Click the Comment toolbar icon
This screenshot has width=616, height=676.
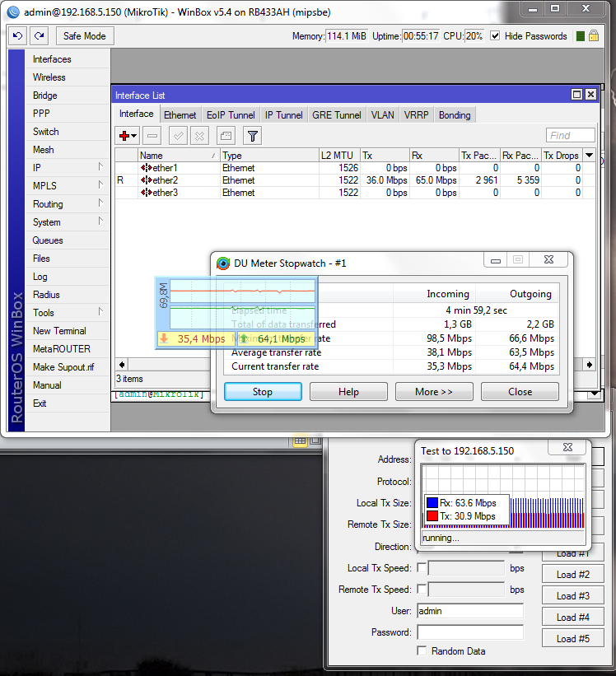click(226, 136)
